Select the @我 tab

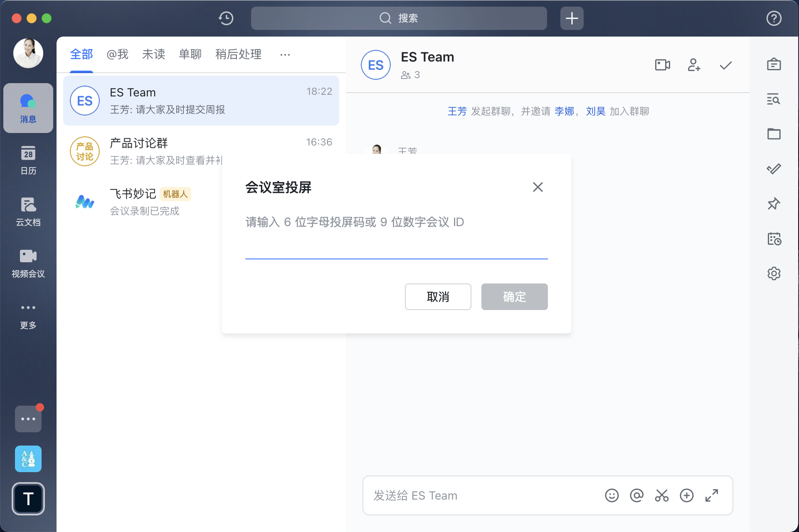click(117, 54)
